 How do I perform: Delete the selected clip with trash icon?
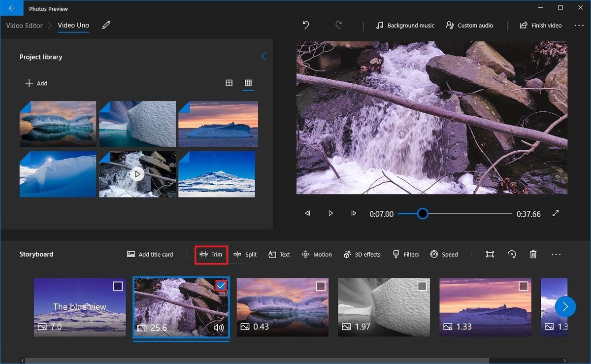click(533, 254)
